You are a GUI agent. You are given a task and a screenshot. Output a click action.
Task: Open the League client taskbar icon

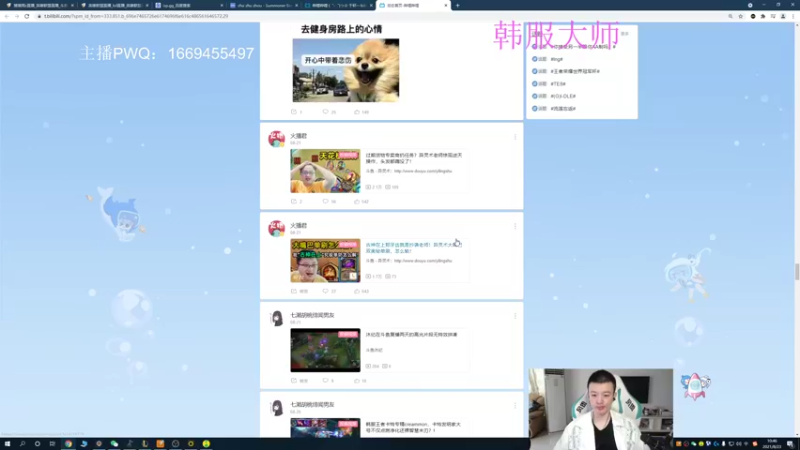click(145, 444)
